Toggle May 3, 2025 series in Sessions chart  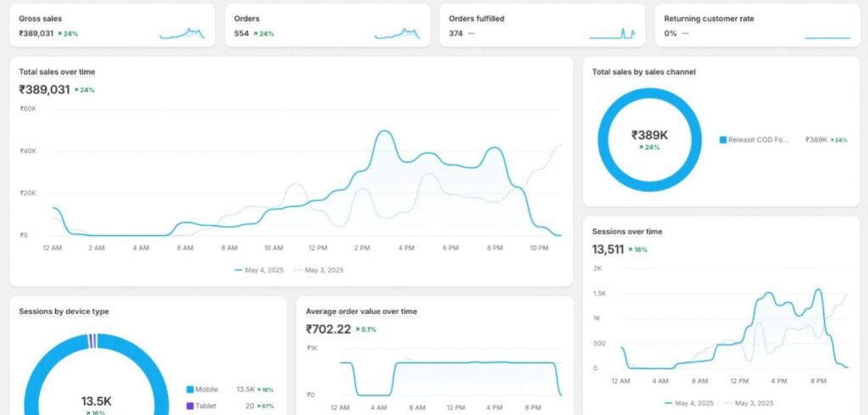click(748, 403)
